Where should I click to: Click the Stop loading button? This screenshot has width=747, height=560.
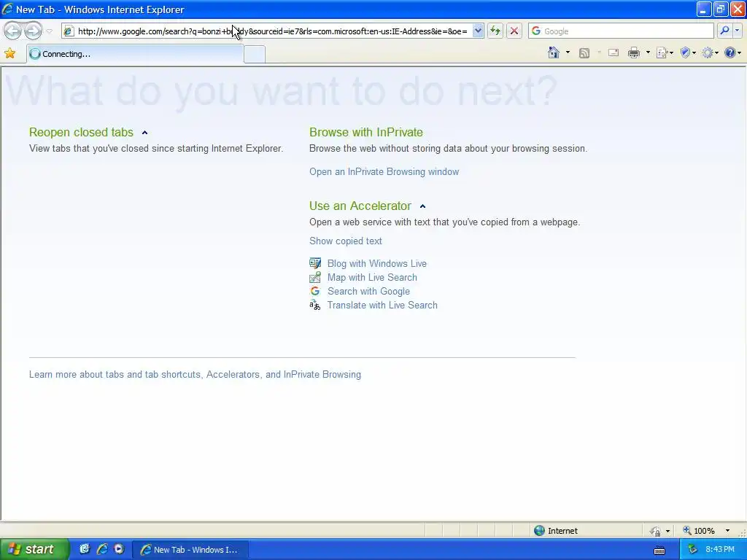(514, 31)
